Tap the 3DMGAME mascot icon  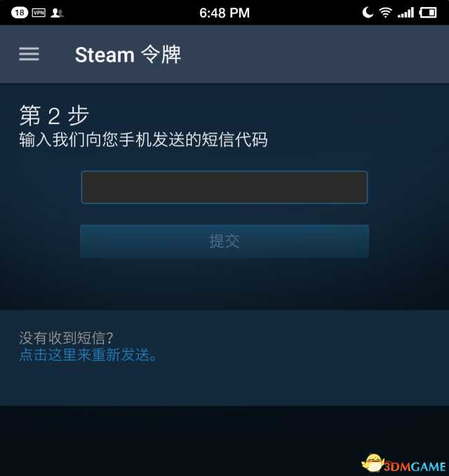373,463
